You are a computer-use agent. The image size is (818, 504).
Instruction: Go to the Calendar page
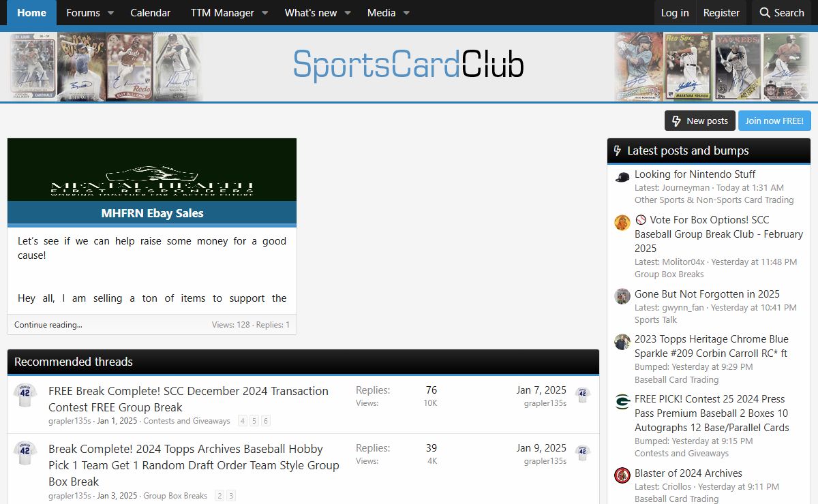pyautogui.click(x=151, y=12)
